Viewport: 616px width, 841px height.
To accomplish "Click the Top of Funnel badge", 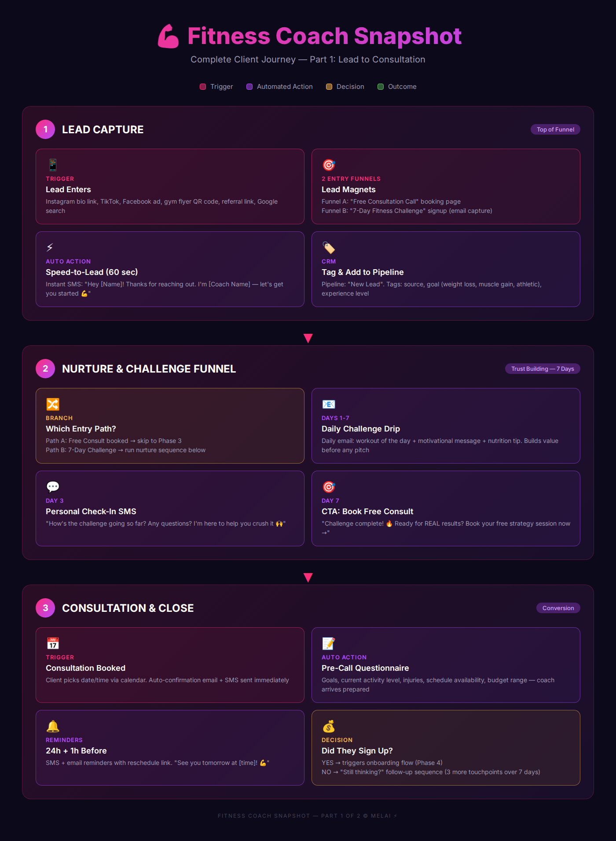I will pyautogui.click(x=555, y=129).
